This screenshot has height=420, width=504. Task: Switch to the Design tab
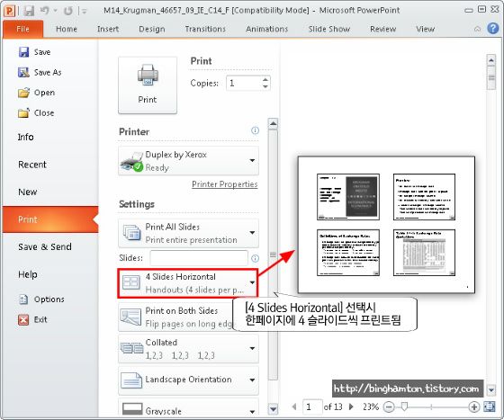point(152,29)
